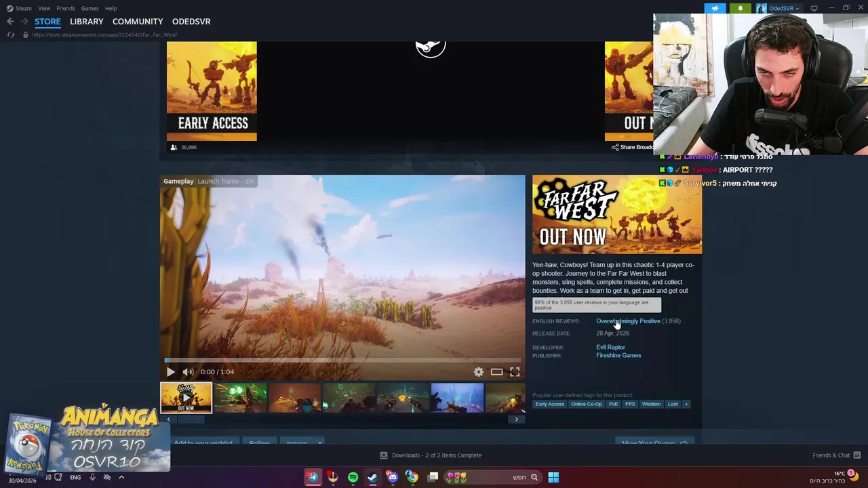
Task: Select the green explosion screenshot thumbnail
Action: 240,398
